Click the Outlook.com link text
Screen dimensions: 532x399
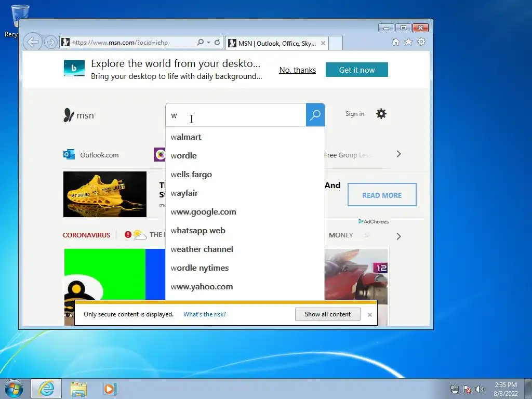(99, 155)
